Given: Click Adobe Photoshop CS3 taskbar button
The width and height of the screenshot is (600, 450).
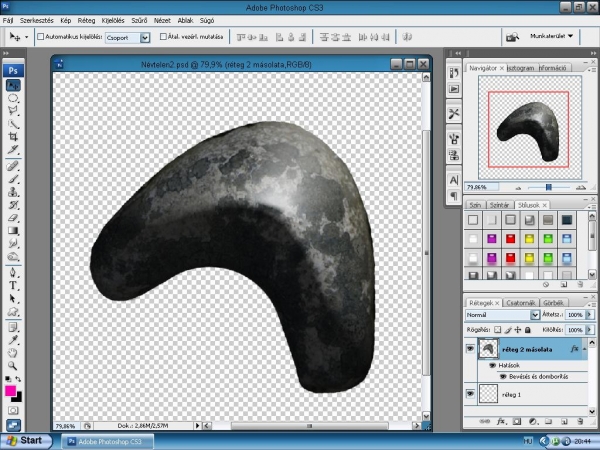Looking at the screenshot, I should click(108, 442).
